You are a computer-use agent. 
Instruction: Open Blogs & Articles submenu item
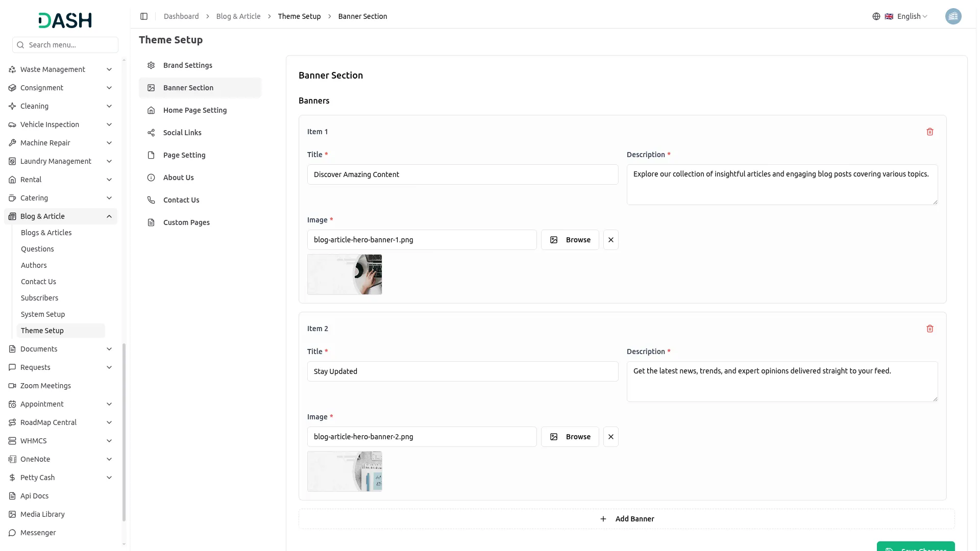(x=61, y=233)
